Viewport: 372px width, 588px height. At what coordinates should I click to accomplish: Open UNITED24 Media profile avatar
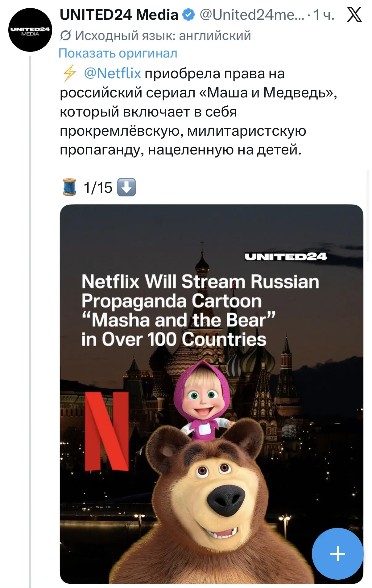coord(30,30)
